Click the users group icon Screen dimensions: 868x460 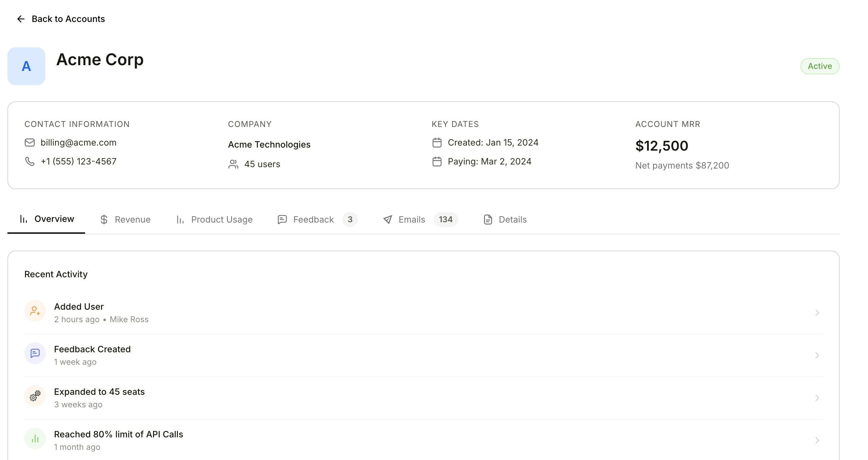pos(233,164)
